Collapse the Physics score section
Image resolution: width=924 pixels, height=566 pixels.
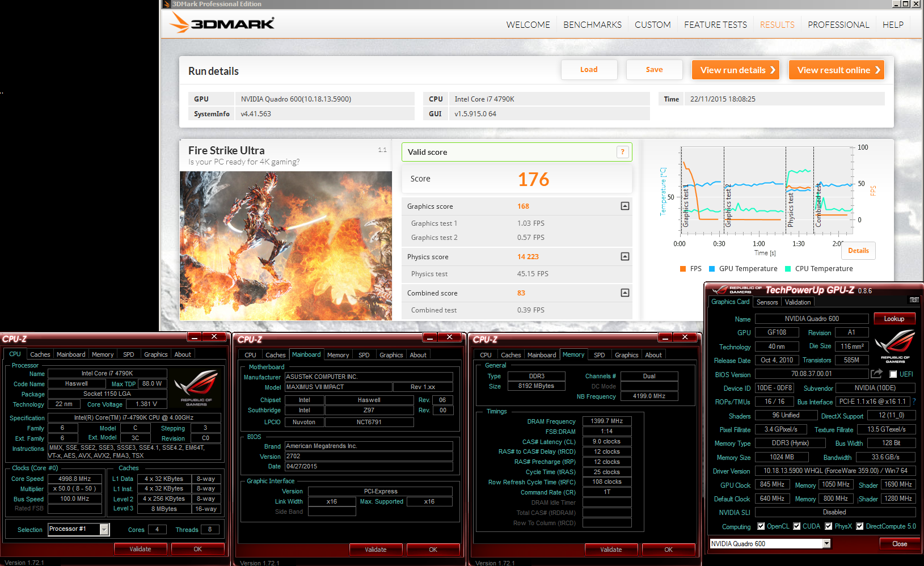click(x=625, y=256)
